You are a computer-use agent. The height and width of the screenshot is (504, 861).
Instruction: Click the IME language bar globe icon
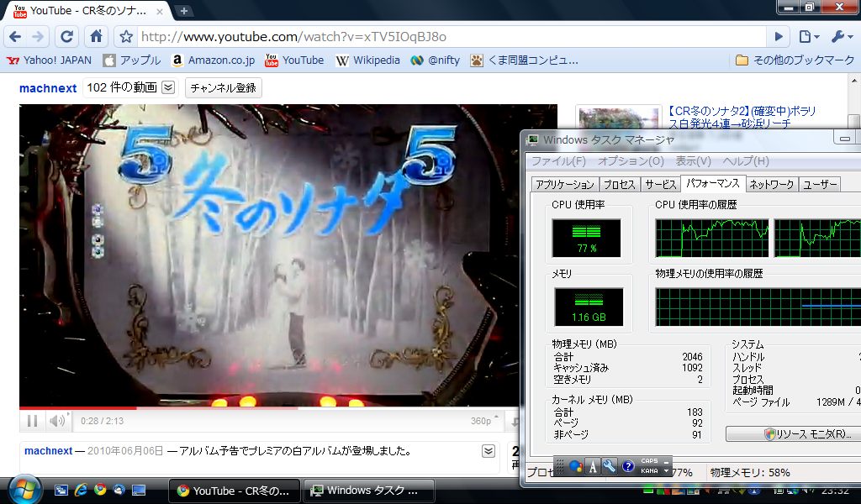(x=575, y=466)
